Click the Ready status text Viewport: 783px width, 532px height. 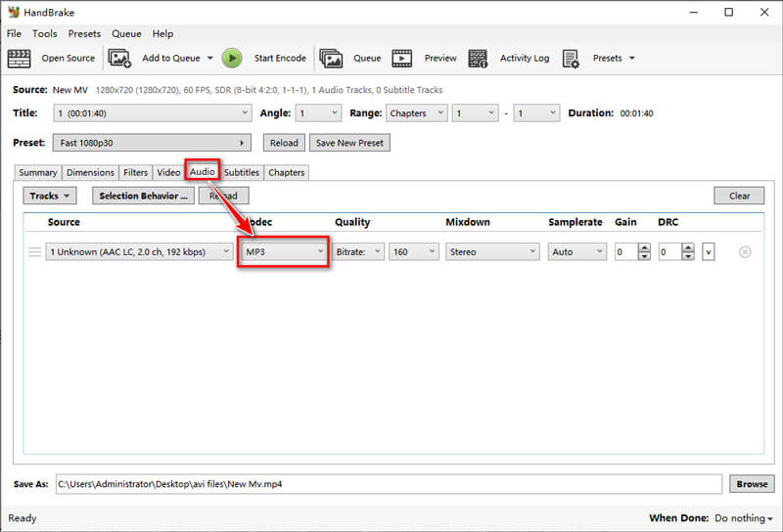click(x=22, y=518)
